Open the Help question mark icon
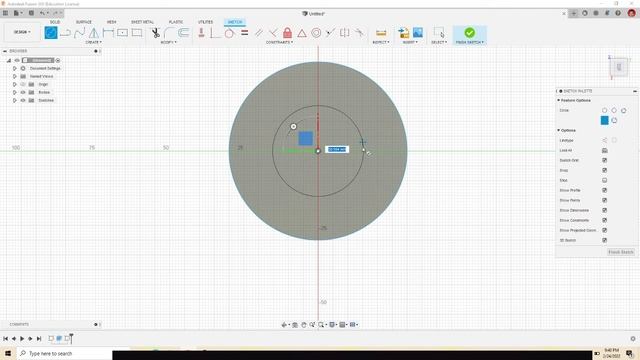This screenshot has height=360, width=640. 618,13
